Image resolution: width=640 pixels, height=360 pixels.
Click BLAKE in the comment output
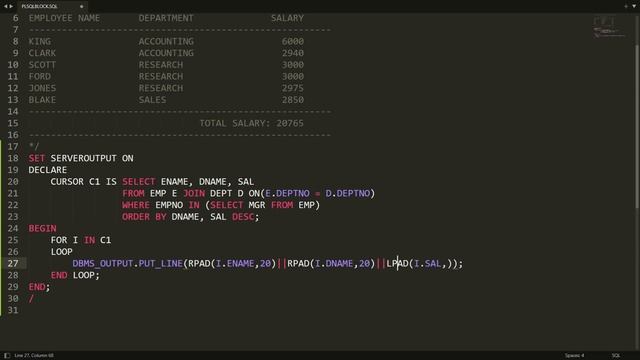42,100
